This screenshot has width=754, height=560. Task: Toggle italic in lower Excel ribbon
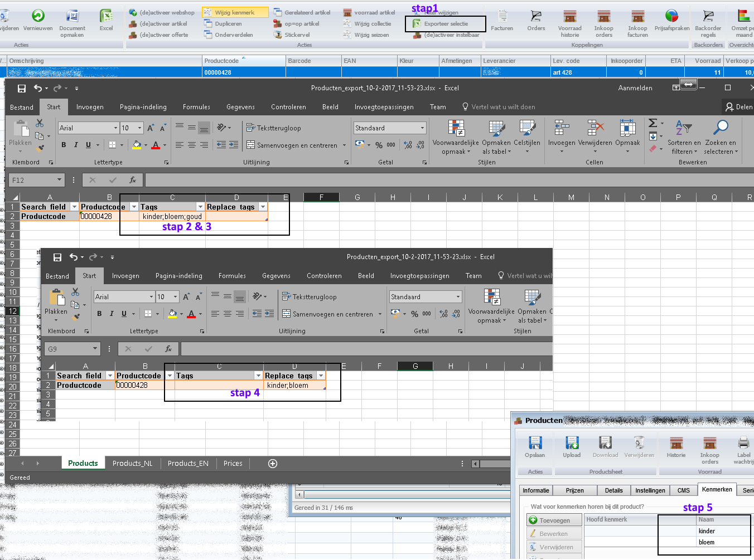point(112,314)
